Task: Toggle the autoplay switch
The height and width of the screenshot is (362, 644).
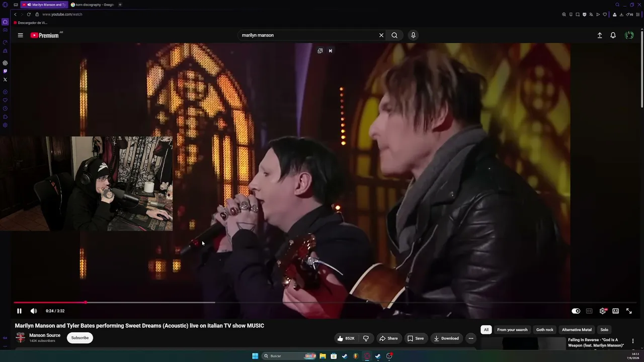Action: [576, 311]
